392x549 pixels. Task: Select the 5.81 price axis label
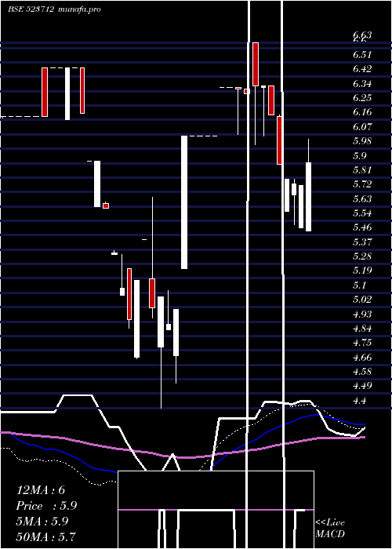pyautogui.click(x=362, y=170)
